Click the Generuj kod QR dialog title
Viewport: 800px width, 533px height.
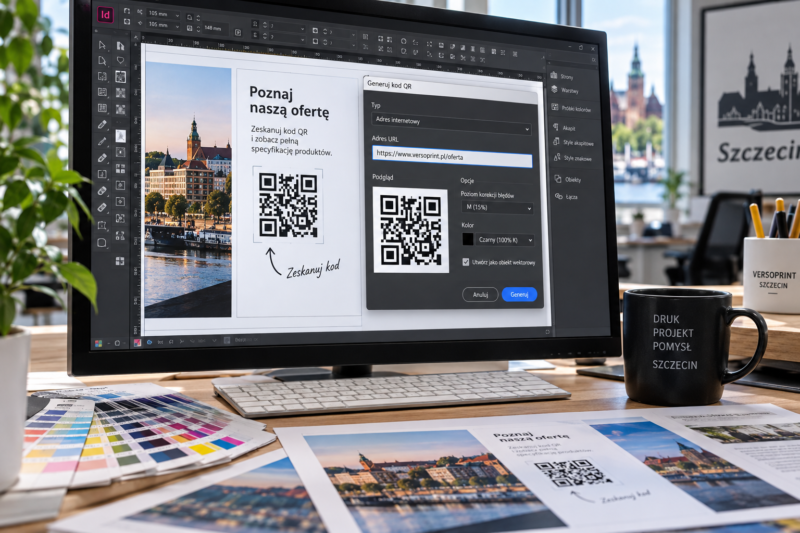pos(389,85)
